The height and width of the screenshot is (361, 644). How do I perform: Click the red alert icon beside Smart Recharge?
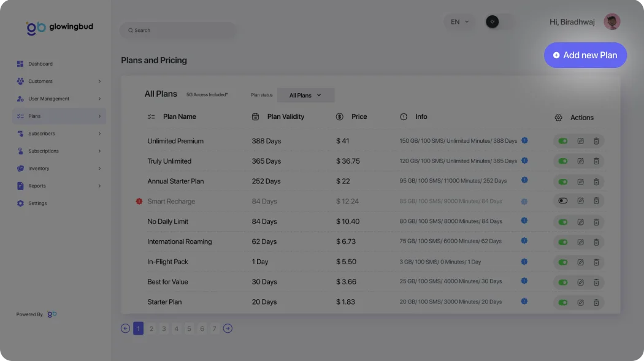pos(139,201)
